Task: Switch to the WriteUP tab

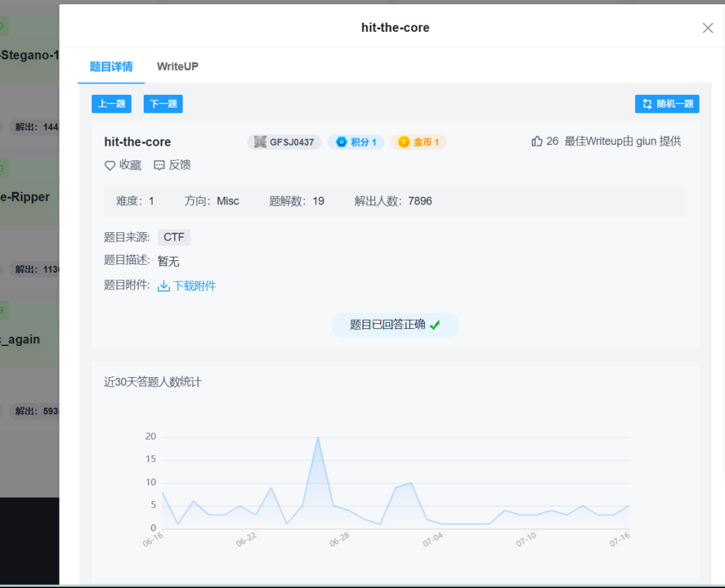Action: pos(178,67)
